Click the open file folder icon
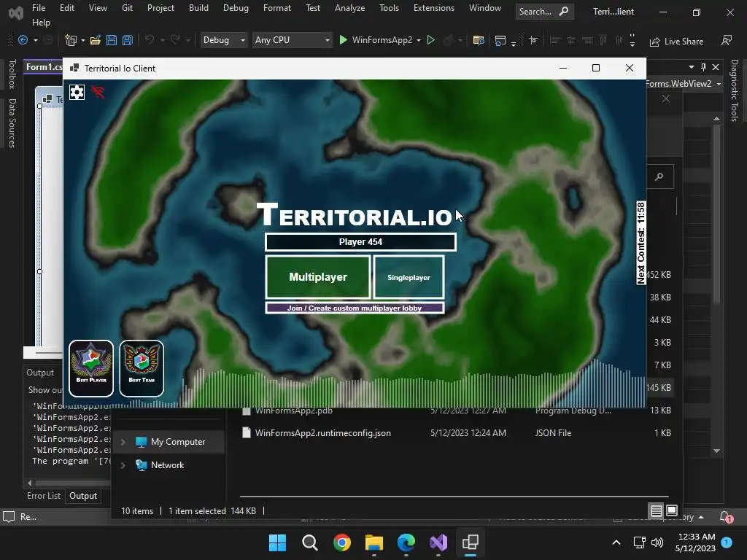 pos(96,40)
